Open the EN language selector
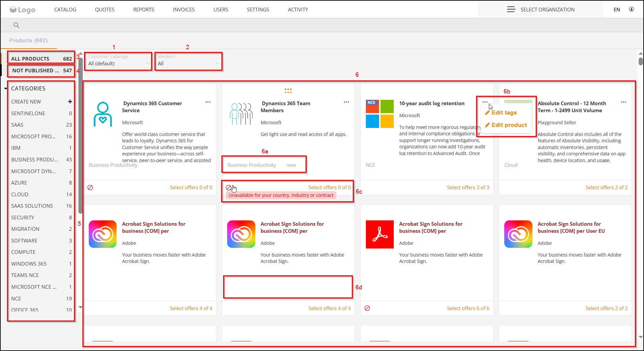 (617, 9)
